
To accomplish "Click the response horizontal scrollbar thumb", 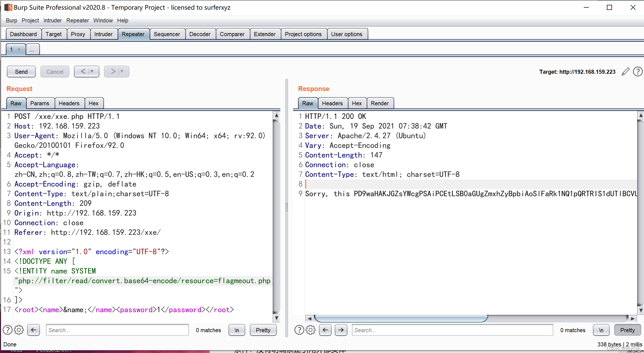I will [x=401, y=318].
